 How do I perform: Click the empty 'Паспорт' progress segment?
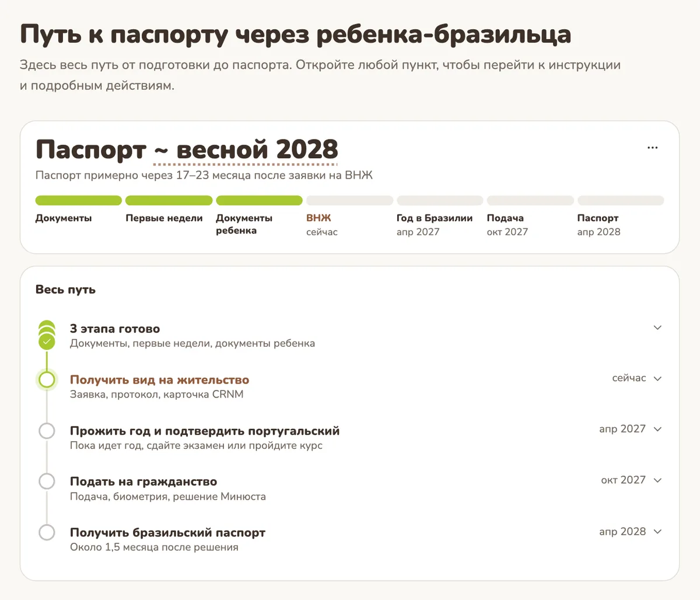[621, 200]
